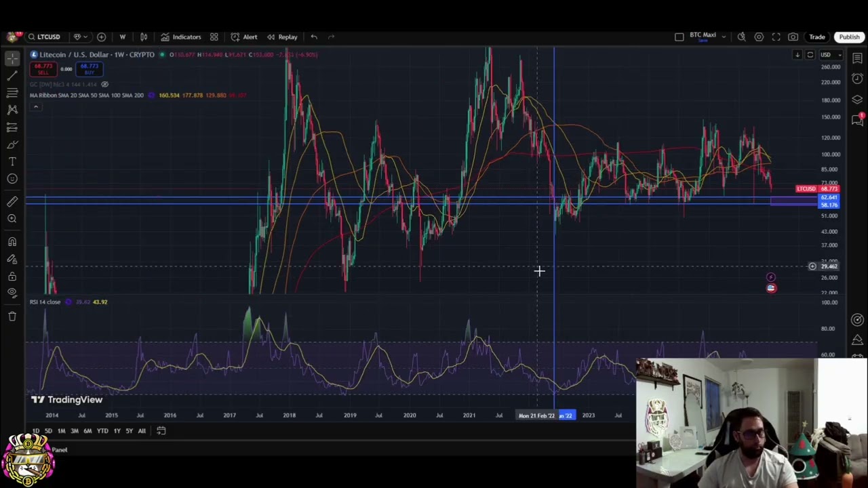Open the candlestick chart style selector
This screenshot has height=488, width=868.
(144, 37)
